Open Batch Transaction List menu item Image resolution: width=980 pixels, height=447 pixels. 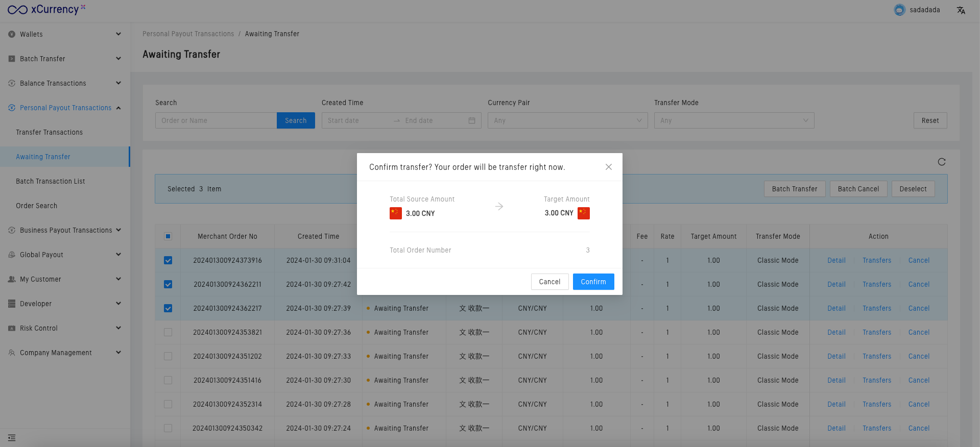coord(51,181)
